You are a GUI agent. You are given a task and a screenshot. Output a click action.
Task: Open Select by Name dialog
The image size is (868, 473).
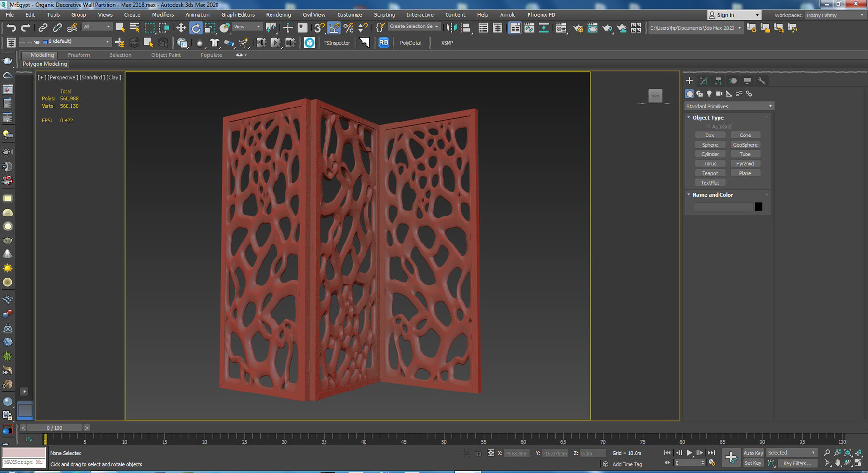point(135,27)
